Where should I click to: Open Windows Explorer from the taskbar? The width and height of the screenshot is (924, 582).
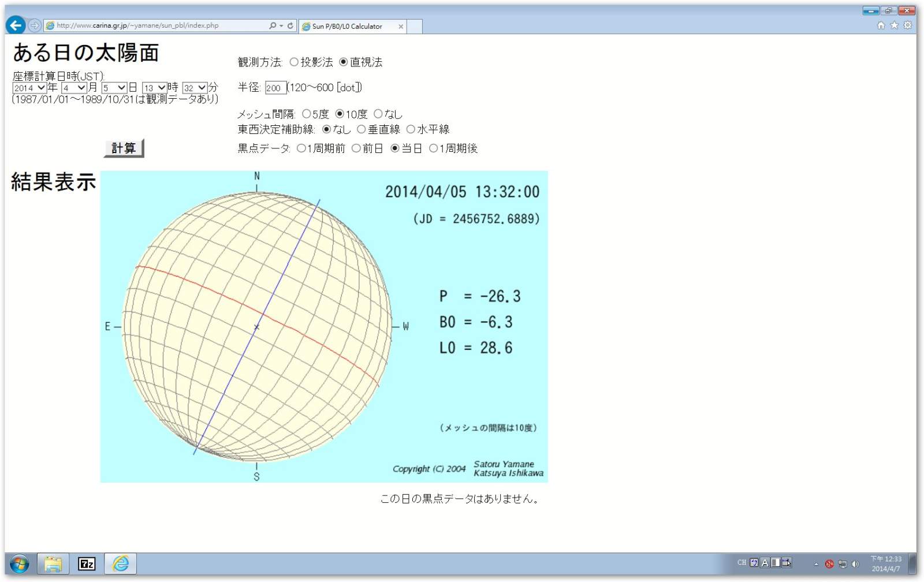[x=53, y=564]
